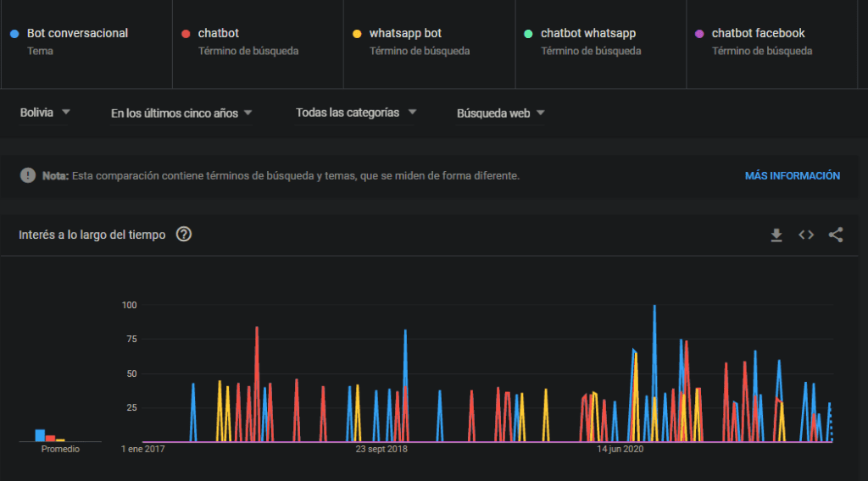Click the Promedio label
This screenshot has height=481, width=868.
pyautogui.click(x=60, y=449)
